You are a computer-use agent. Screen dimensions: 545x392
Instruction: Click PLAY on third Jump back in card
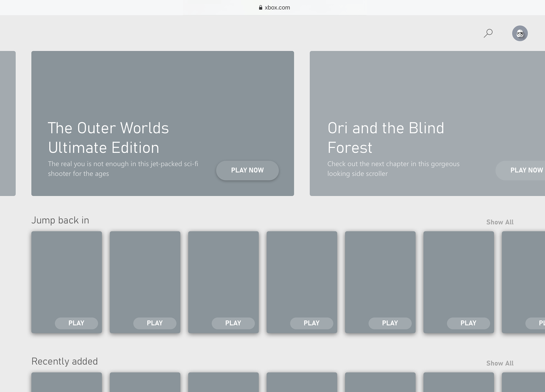coord(233,323)
